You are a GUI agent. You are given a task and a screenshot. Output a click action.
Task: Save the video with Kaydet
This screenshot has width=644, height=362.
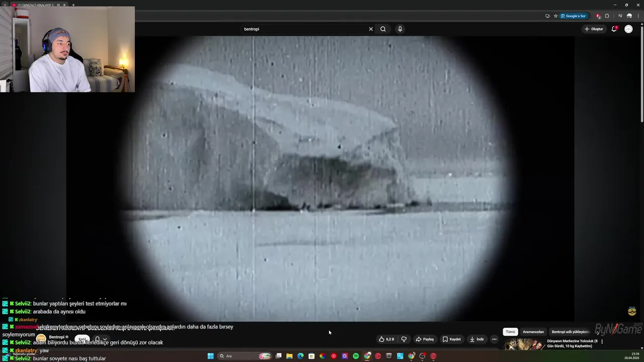click(452, 339)
